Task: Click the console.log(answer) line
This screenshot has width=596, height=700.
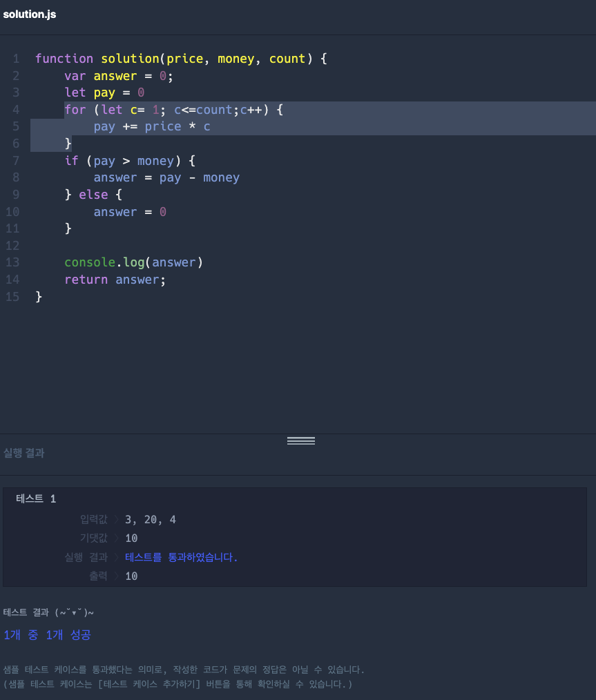Action: 134,262
